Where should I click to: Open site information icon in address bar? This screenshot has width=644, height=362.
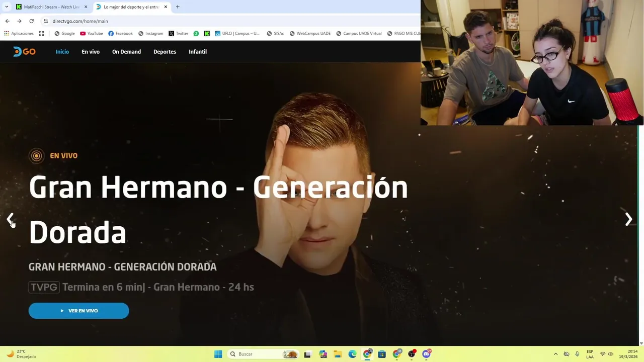[x=46, y=21]
